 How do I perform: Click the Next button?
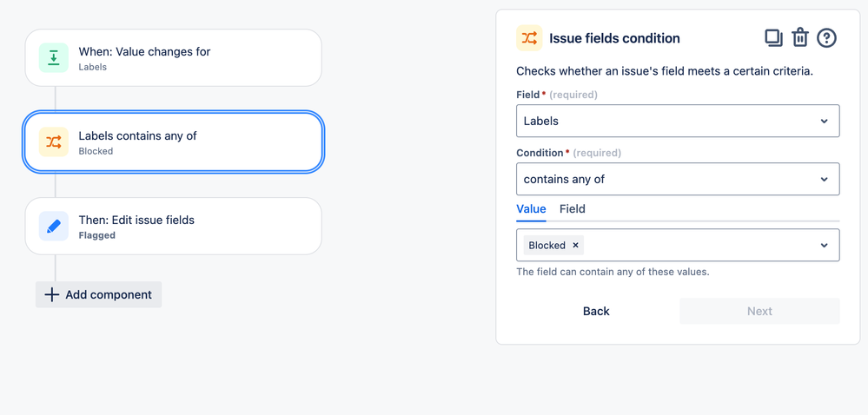coord(759,311)
